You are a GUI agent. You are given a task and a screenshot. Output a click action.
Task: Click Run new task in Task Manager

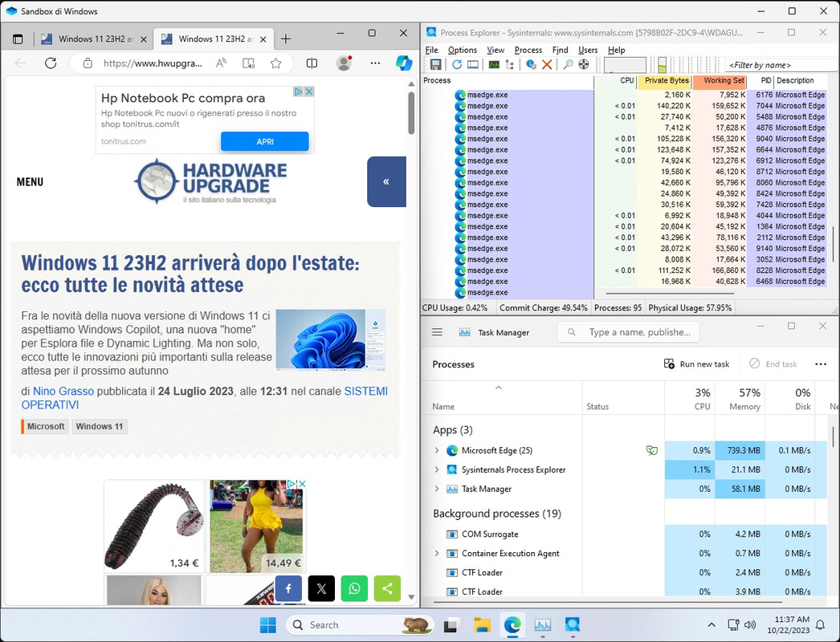click(x=696, y=364)
